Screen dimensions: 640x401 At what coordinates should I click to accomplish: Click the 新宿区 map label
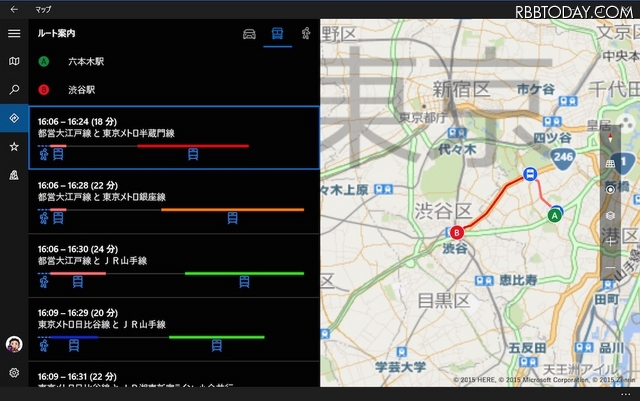[x=461, y=89]
